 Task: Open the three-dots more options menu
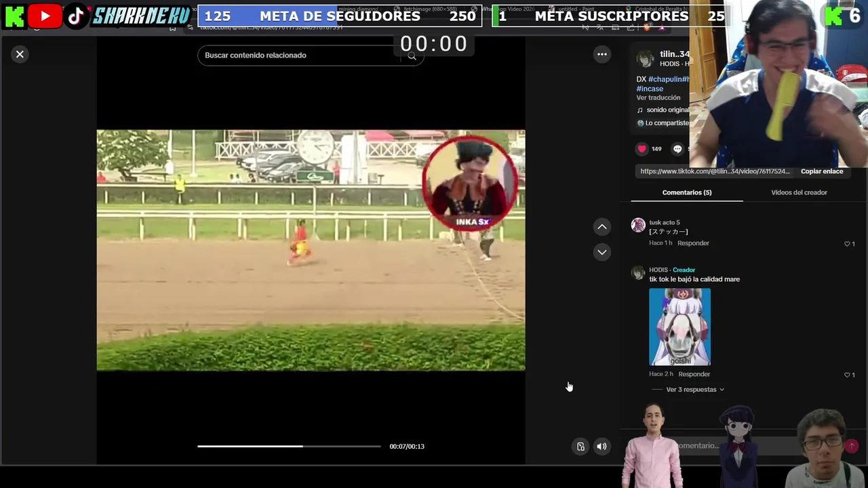(602, 54)
